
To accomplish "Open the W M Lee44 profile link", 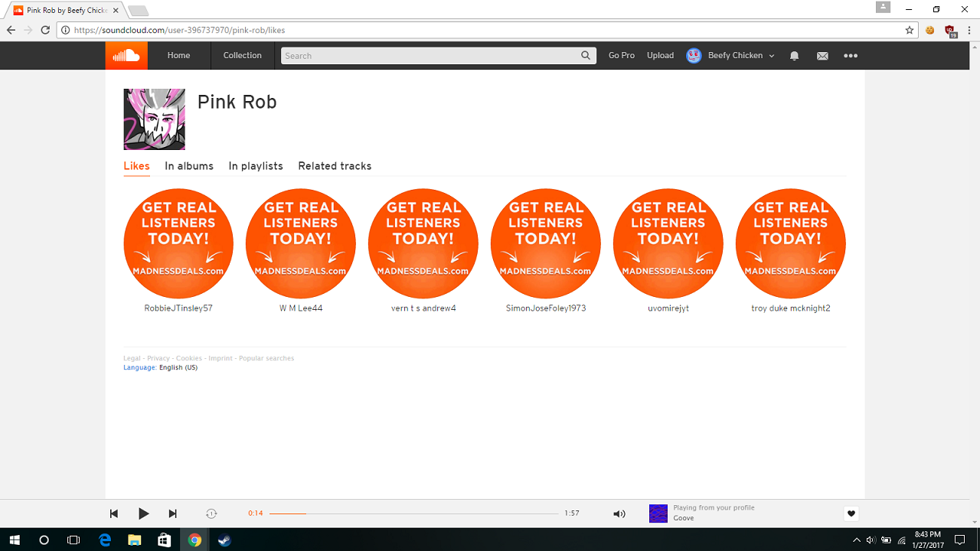I will pyautogui.click(x=301, y=308).
